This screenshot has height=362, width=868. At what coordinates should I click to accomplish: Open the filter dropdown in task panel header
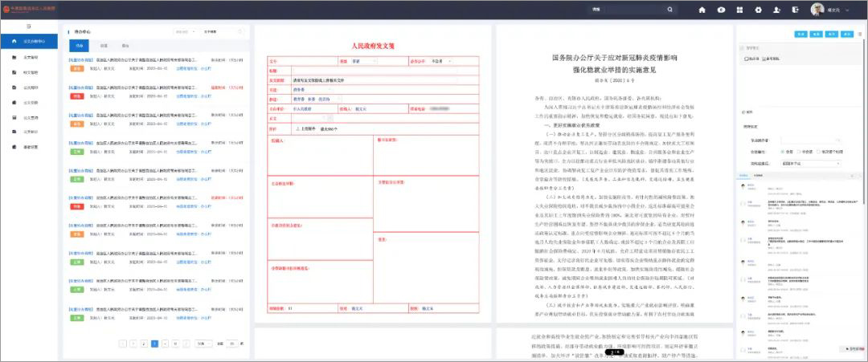[x=186, y=31]
